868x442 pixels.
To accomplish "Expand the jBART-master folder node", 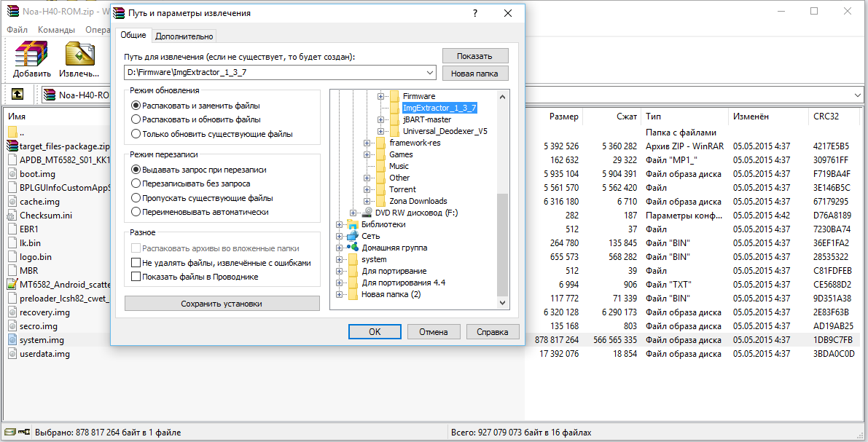I will [381, 119].
